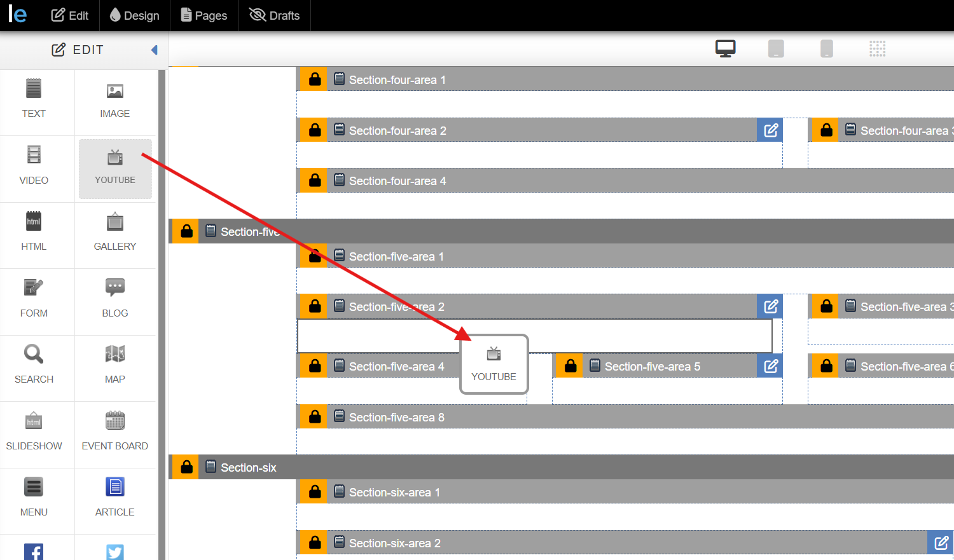Image resolution: width=954 pixels, height=560 pixels.
Task: Toggle lock on Section-four-area 4
Action: pyautogui.click(x=314, y=181)
